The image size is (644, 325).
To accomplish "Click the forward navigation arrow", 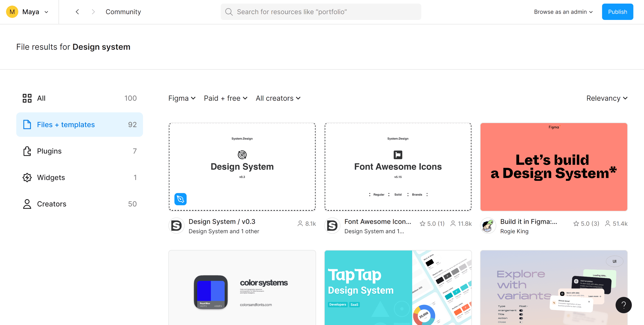I will tap(93, 12).
